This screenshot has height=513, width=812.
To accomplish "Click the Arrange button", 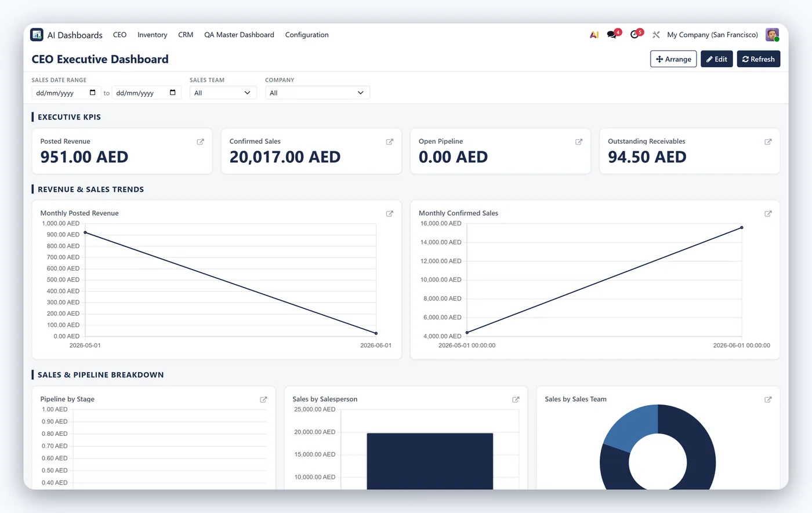I will [673, 59].
